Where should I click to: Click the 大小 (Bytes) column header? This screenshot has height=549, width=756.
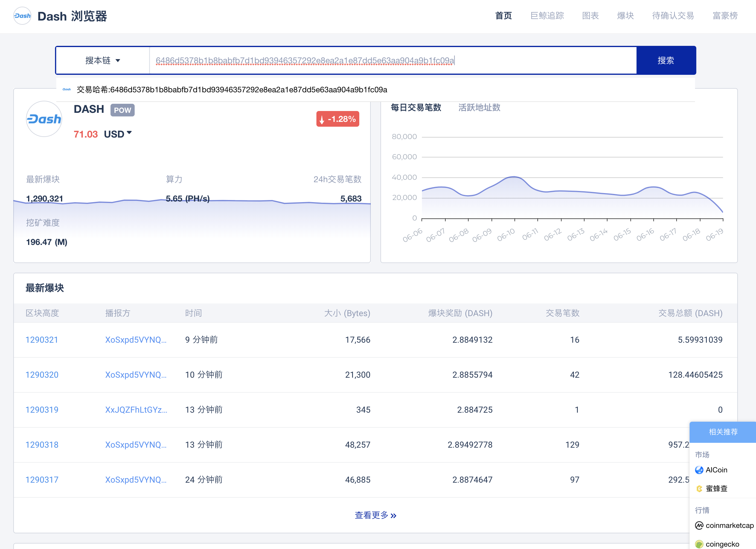[347, 313]
